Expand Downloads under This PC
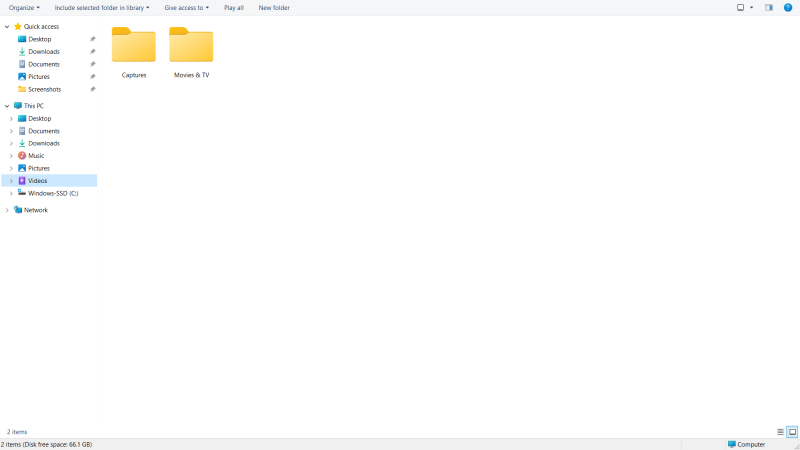This screenshot has height=450, width=800. pos(11,143)
